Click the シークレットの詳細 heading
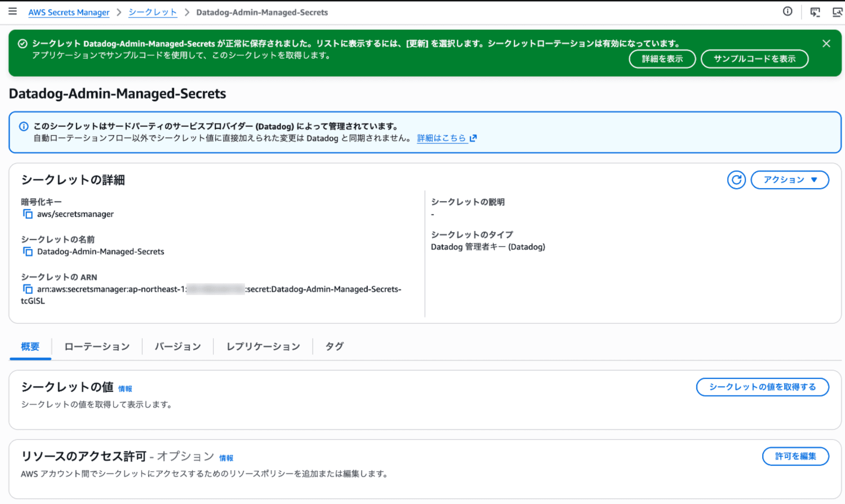The width and height of the screenshot is (845, 504). tap(73, 180)
